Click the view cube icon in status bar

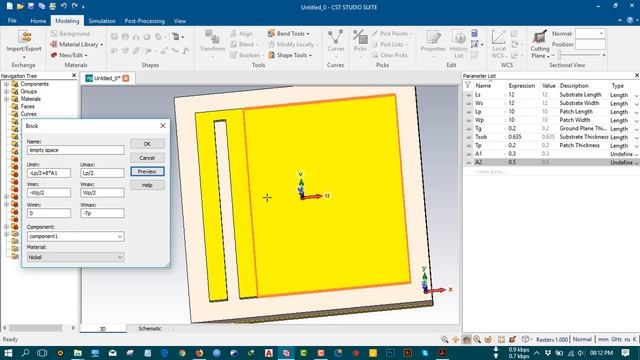tap(526, 340)
